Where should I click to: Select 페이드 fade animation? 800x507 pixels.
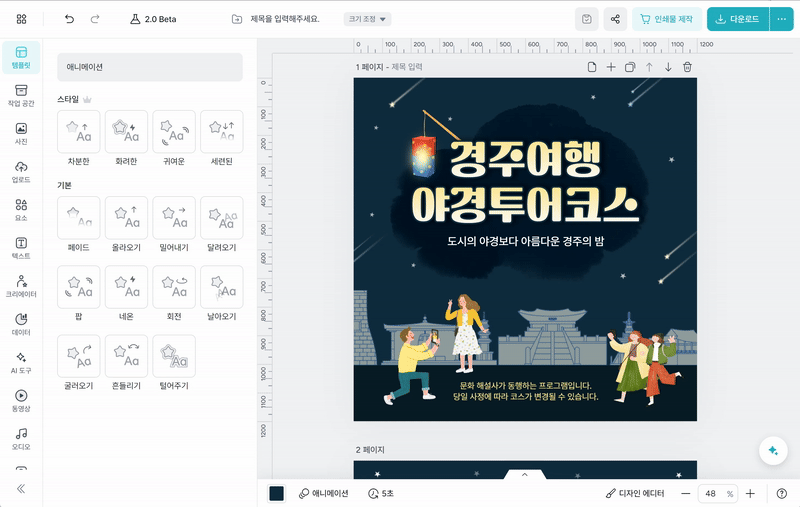click(79, 218)
